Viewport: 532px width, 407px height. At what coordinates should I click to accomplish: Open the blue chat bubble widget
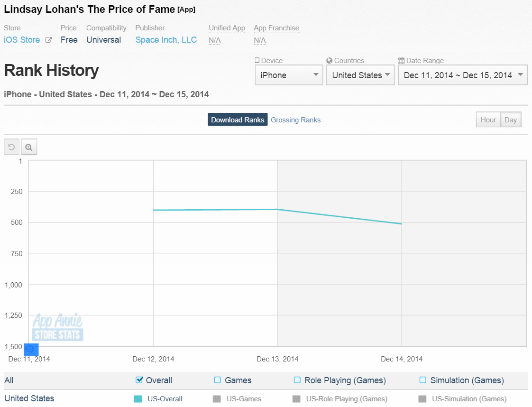[x=31, y=350]
